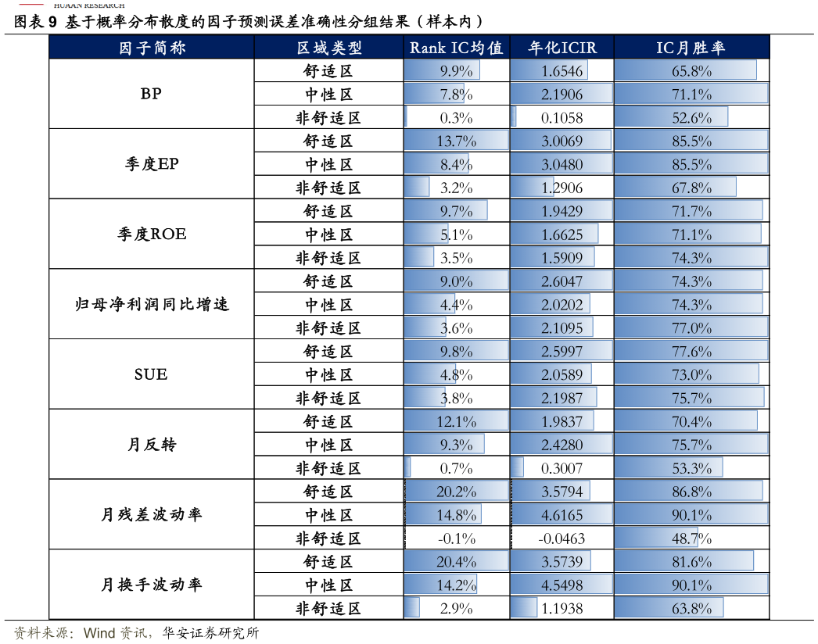This screenshot has width=818, height=644.
Task: Select the 区域类型 column header
Action: click(x=329, y=48)
